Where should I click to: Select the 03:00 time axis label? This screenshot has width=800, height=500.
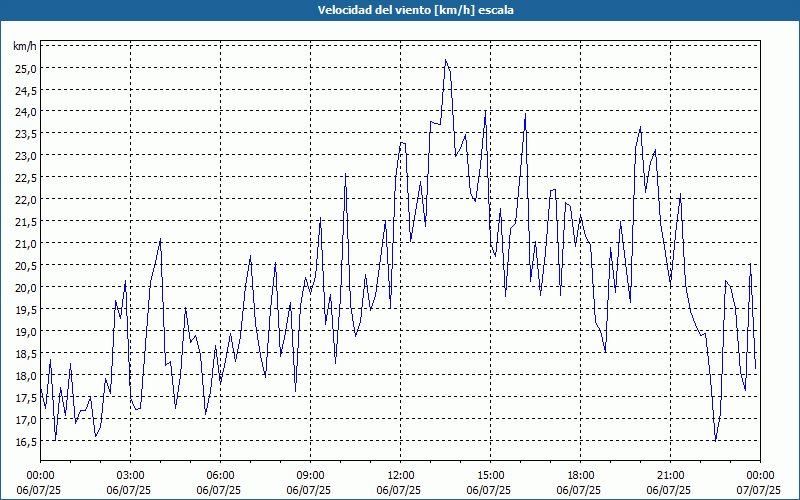click(x=130, y=475)
